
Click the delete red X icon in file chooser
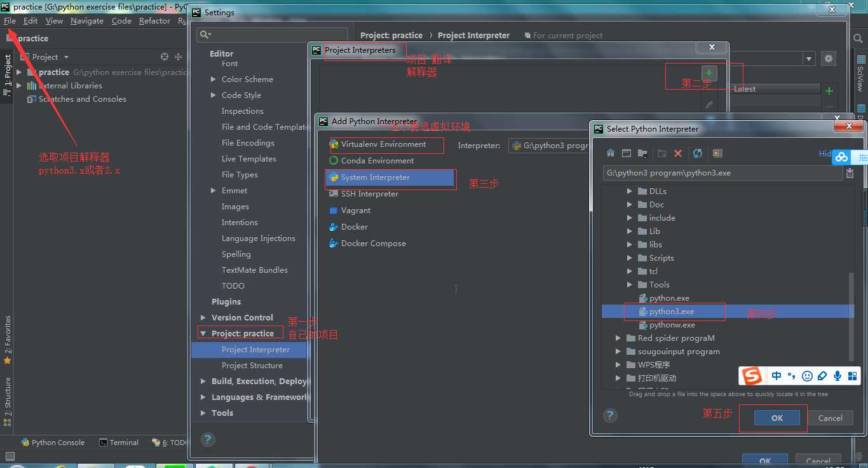[678, 153]
